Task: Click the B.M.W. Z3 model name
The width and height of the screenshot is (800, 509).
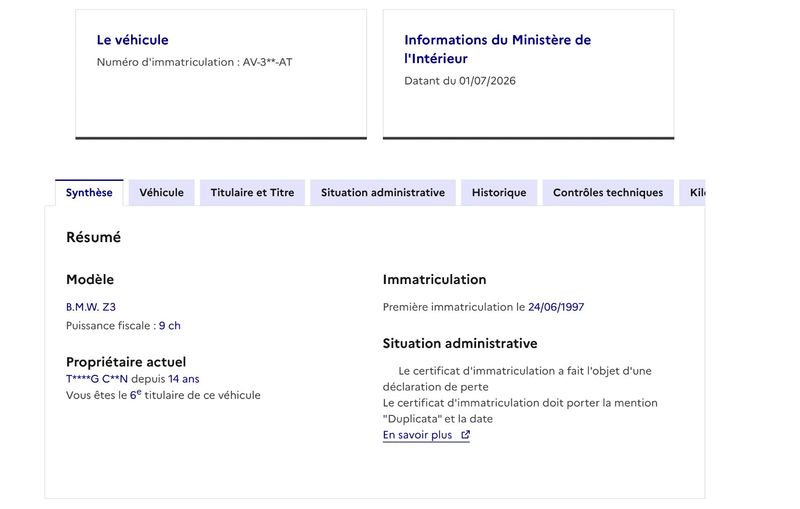Action: point(91,307)
